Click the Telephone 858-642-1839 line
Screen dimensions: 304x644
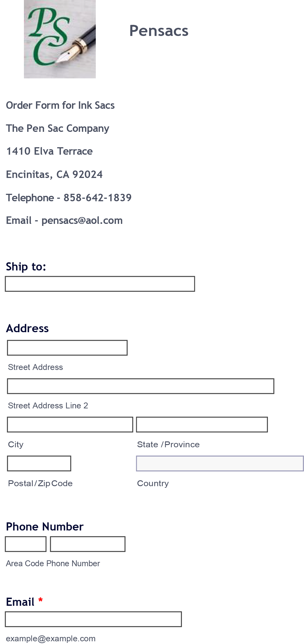(69, 198)
